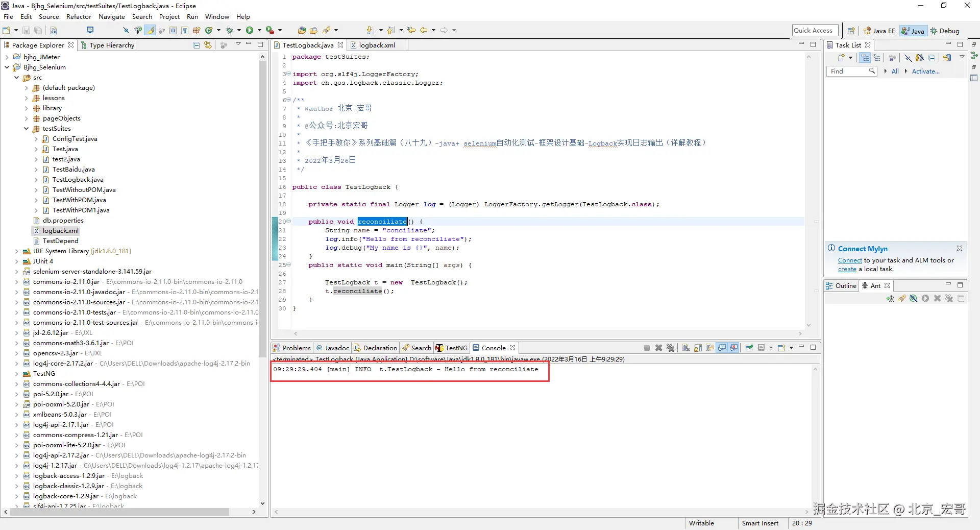The height and width of the screenshot is (530, 980).
Task: Click the green Run button in toolbar
Action: point(250,31)
